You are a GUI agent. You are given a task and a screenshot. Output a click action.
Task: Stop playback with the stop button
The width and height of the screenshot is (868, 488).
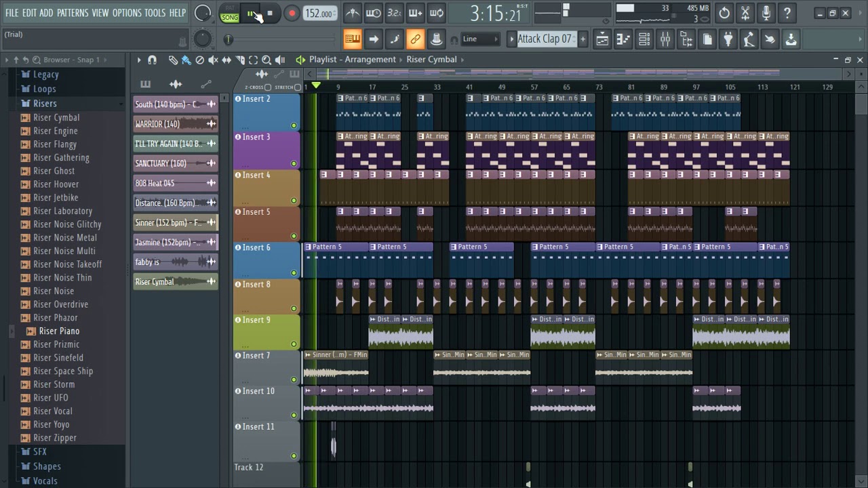(269, 14)
